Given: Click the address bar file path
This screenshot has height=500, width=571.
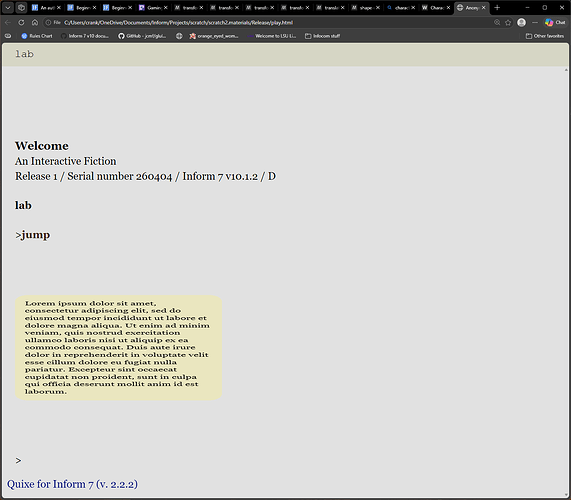Looking at the screenshot, I should click(178, 23).
